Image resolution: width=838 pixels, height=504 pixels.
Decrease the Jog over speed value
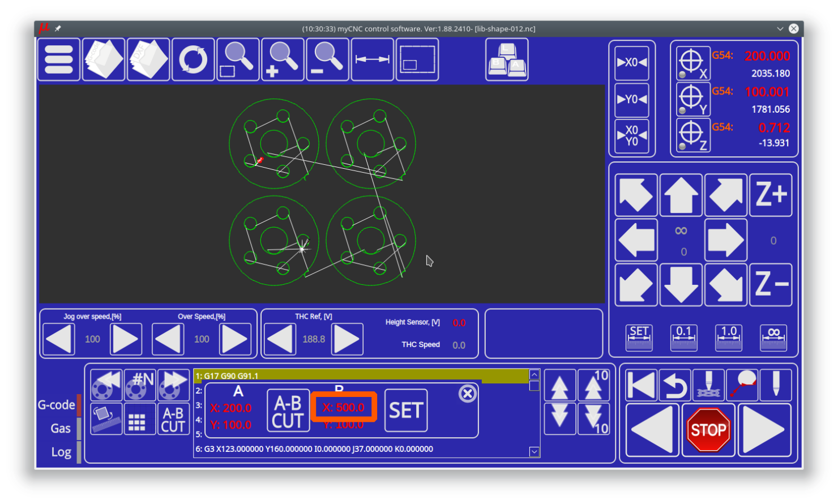[x=59, y=339]
